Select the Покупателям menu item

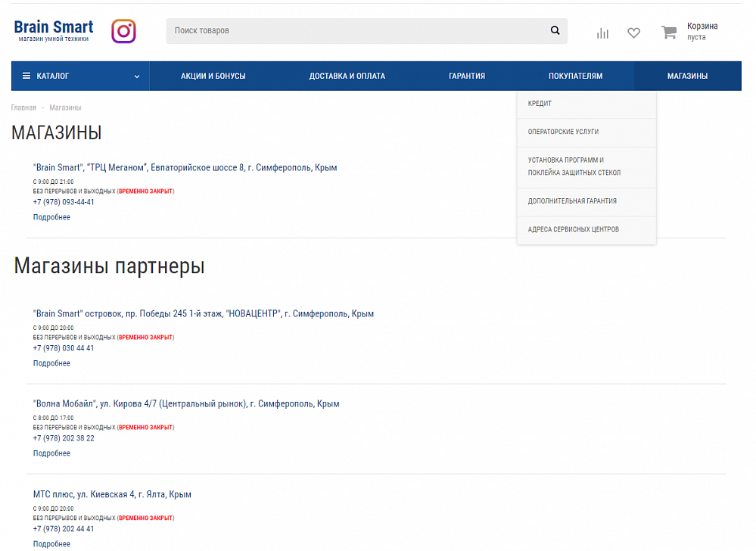tap(575, 76)
